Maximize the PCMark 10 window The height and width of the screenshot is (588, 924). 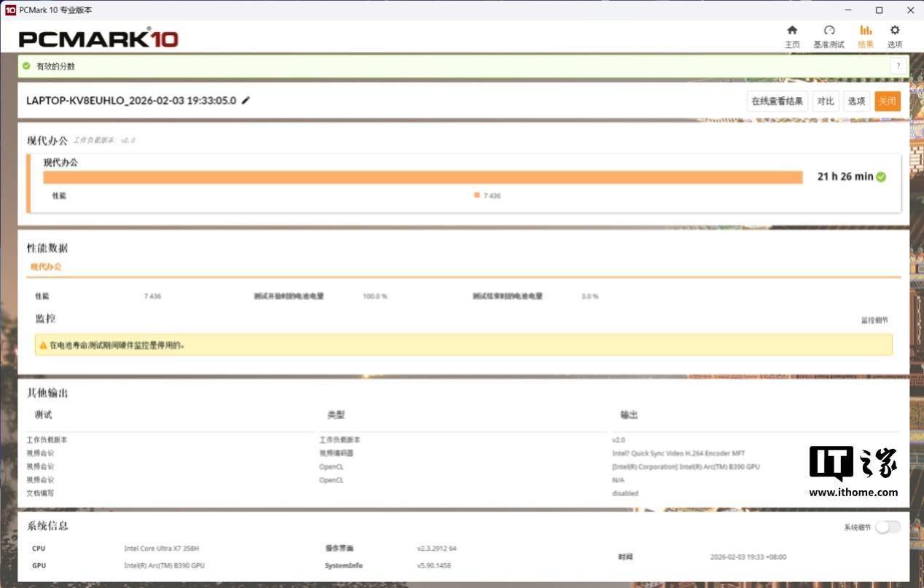879,10
